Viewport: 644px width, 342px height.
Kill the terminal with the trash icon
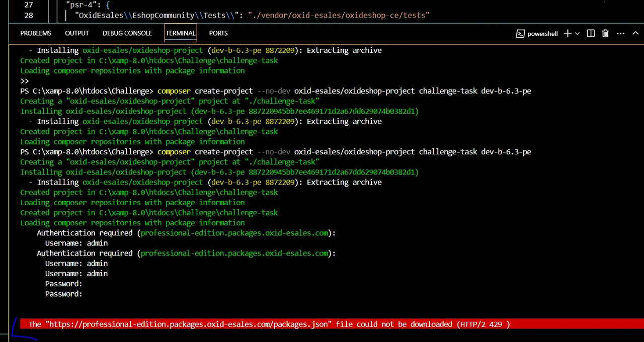click(605, 33)
